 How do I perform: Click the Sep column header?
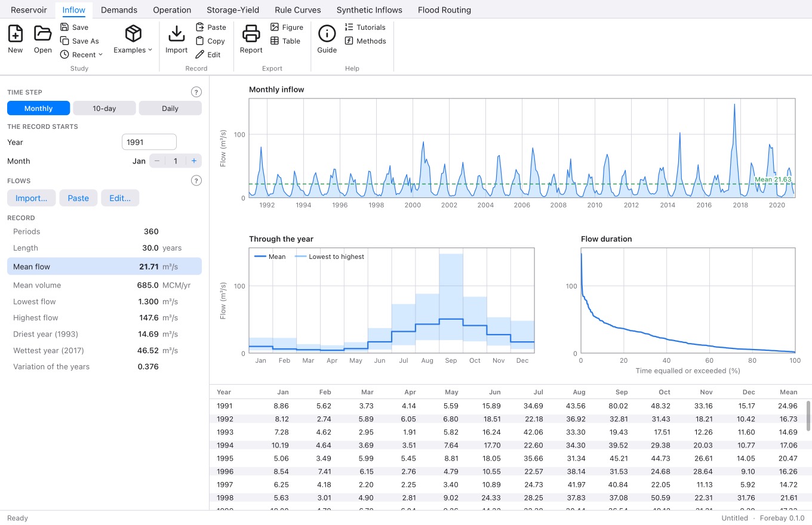point(622,393)
